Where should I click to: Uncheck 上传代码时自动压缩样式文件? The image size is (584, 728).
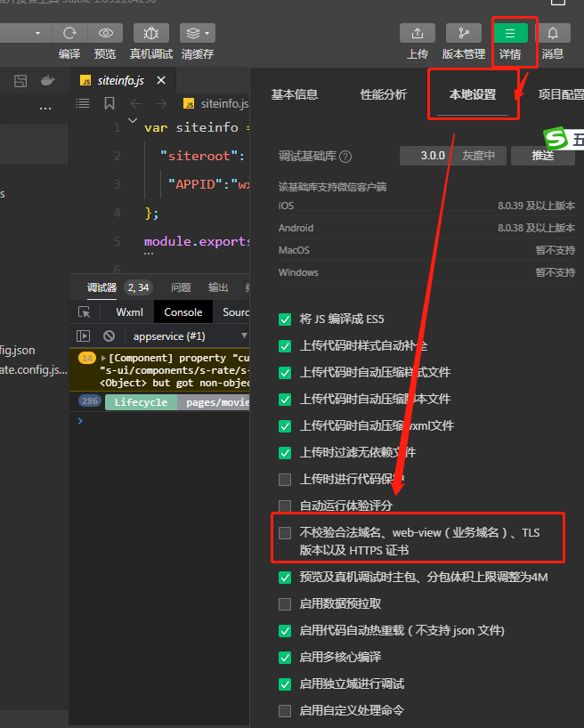click(x=285, y=373)
